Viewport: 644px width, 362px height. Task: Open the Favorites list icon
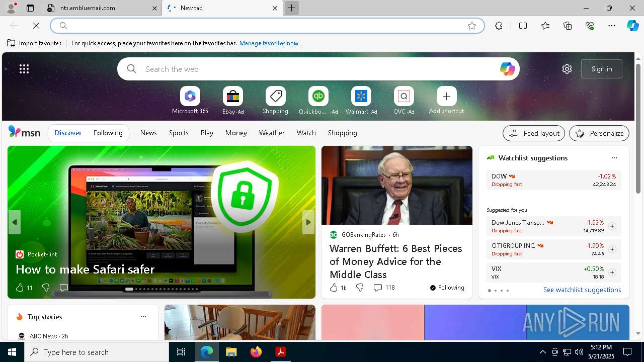pos(545,26)
